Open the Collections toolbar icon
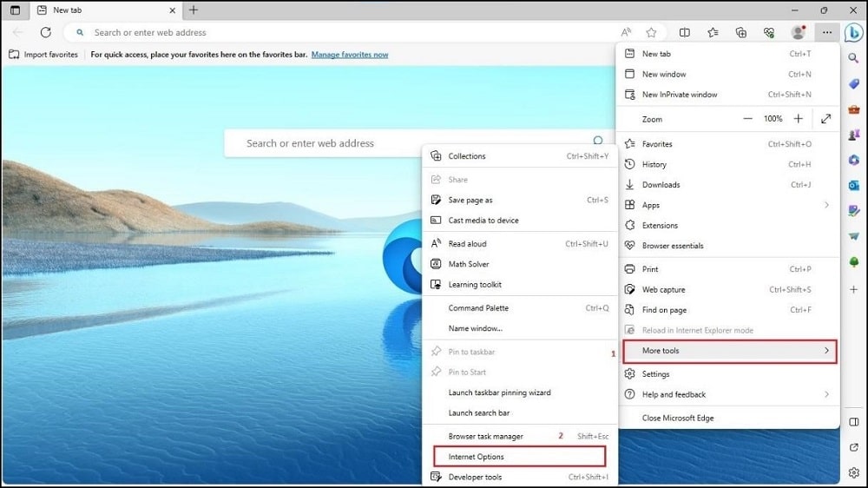 740,32
